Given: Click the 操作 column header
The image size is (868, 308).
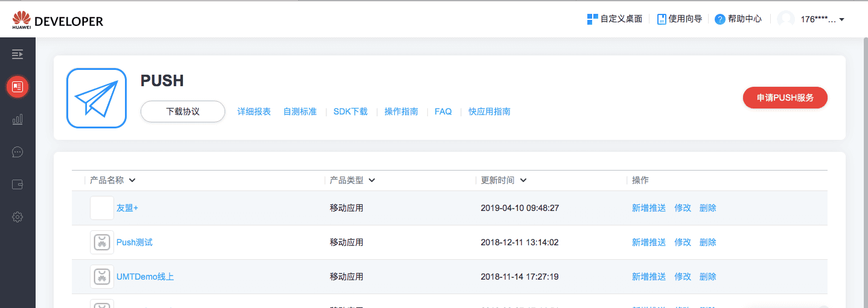Looking at the screenshot, I should coord(640,180).
